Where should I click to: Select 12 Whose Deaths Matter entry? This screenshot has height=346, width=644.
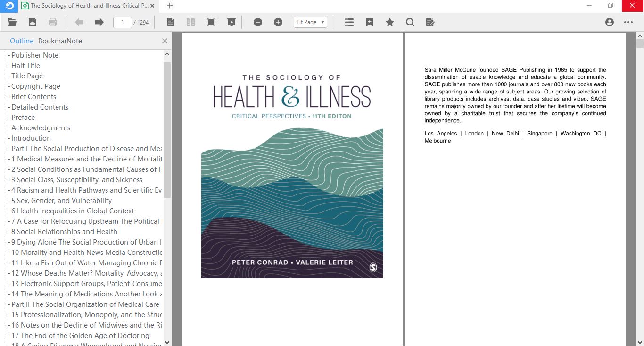pyautogui.click(x=87, y=273)
